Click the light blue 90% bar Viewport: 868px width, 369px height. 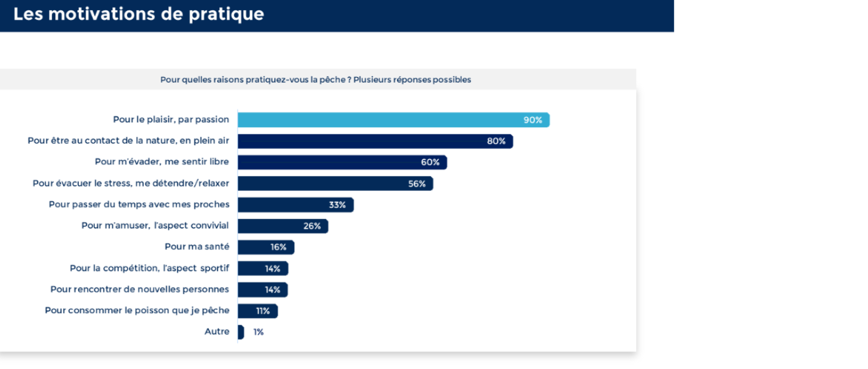pos(393,120)
